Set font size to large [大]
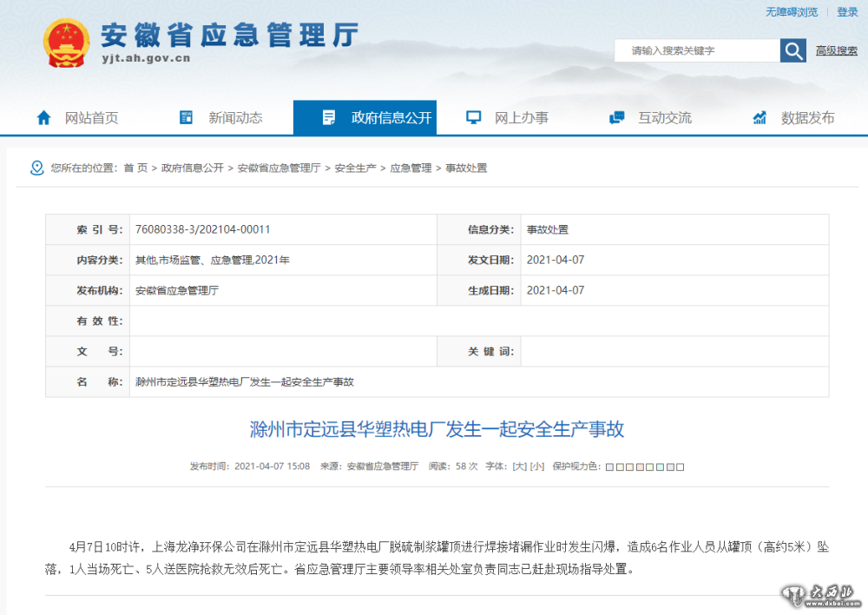This screenshot has height=615, width=868. (519, 466)
